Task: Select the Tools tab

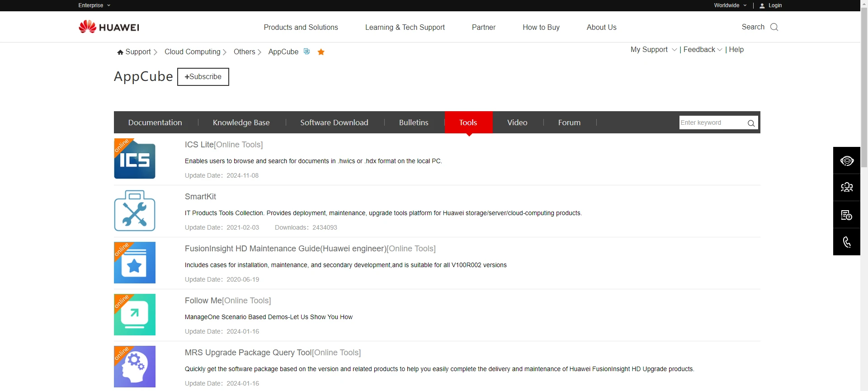Action: coord(468,122)
